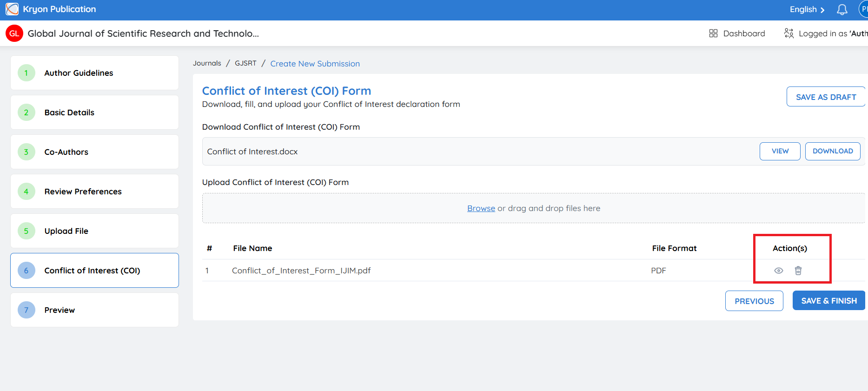Image resolution: width=868 pixels, height=391 pixels.
Task: Click step 2 number circle
Action: [27, 113]
